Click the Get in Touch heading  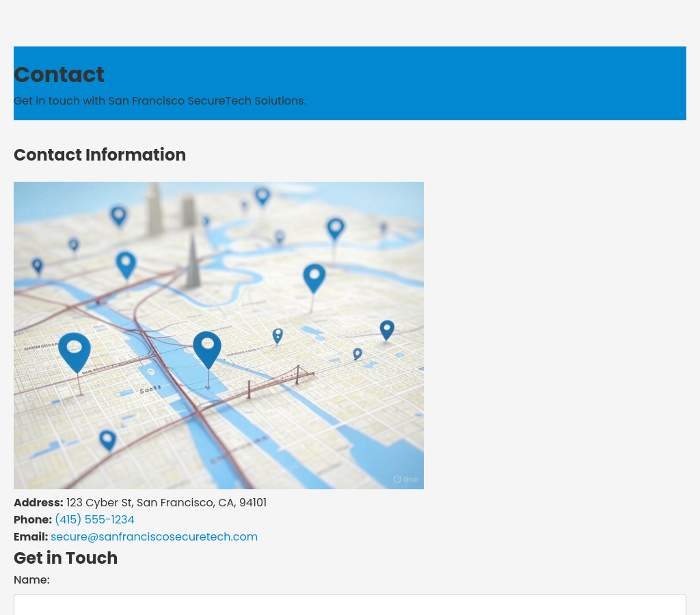click(66, 558)
